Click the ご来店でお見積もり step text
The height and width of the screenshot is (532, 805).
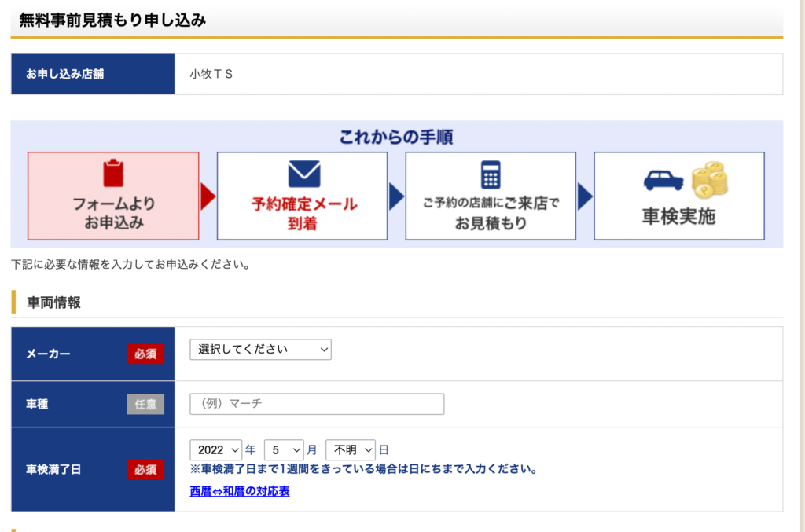(491, 213)
